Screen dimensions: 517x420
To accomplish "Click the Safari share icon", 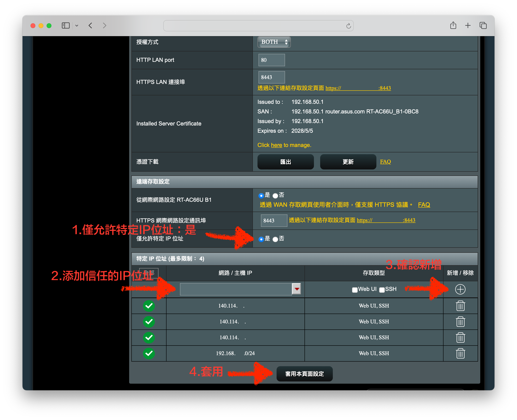I will [x=453, y=25].
